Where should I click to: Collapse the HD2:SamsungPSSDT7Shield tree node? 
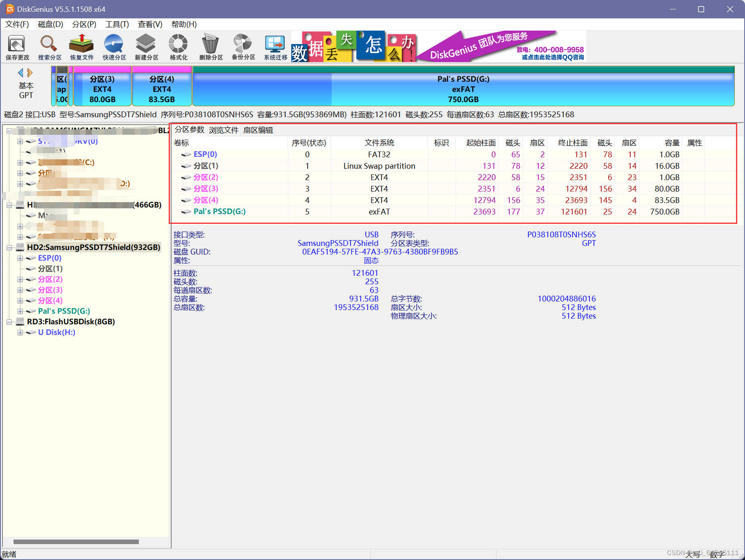(x=9, y=247)
